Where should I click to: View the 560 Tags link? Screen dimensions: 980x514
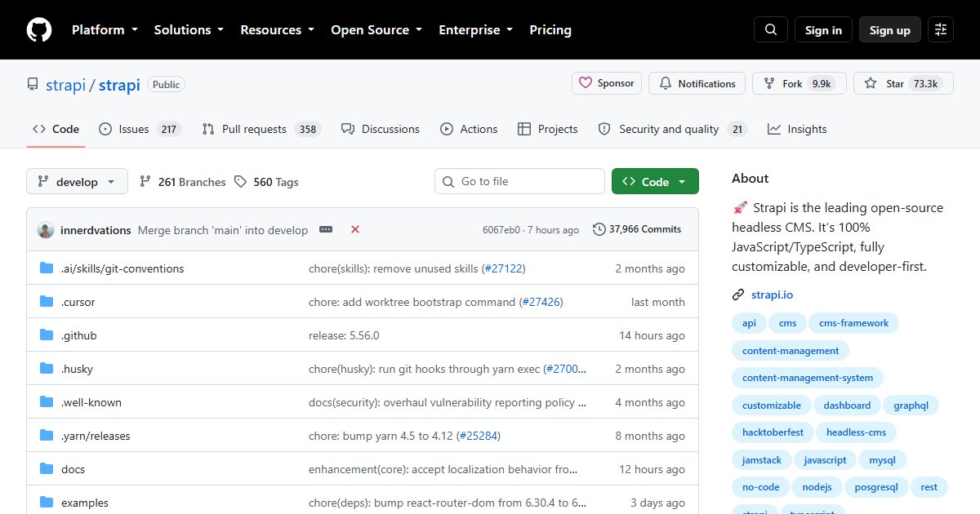(266, 182)
